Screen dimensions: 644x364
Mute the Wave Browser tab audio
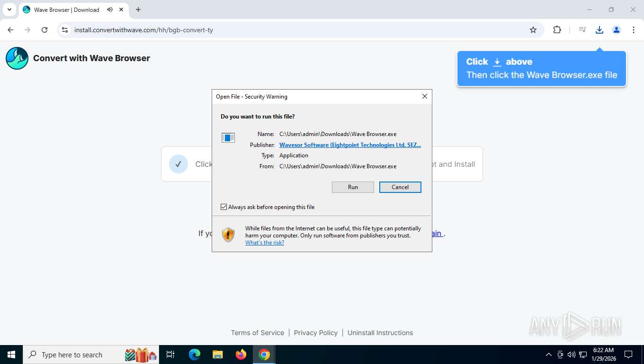(110, 9)
